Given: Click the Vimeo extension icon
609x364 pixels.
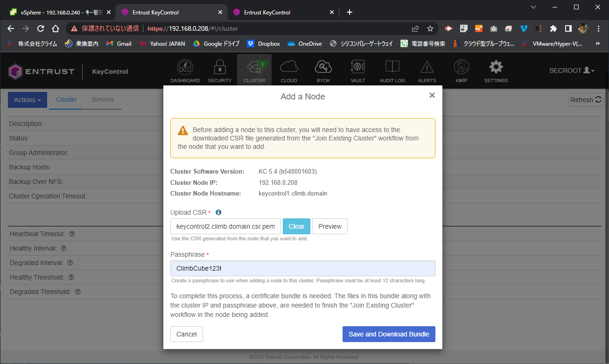Looking at the screenshot, I should (x=524, y=28).
